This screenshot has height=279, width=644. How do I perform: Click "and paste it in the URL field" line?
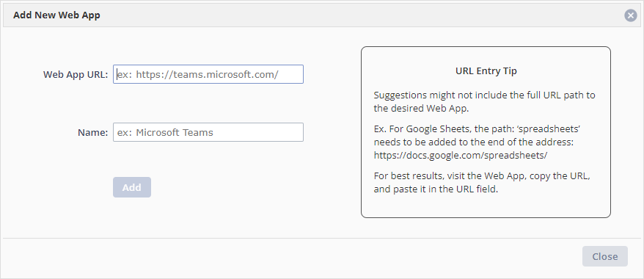[436, 189]
